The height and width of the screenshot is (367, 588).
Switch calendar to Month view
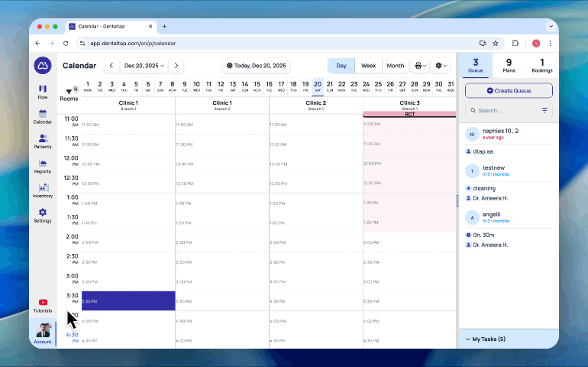395,66
